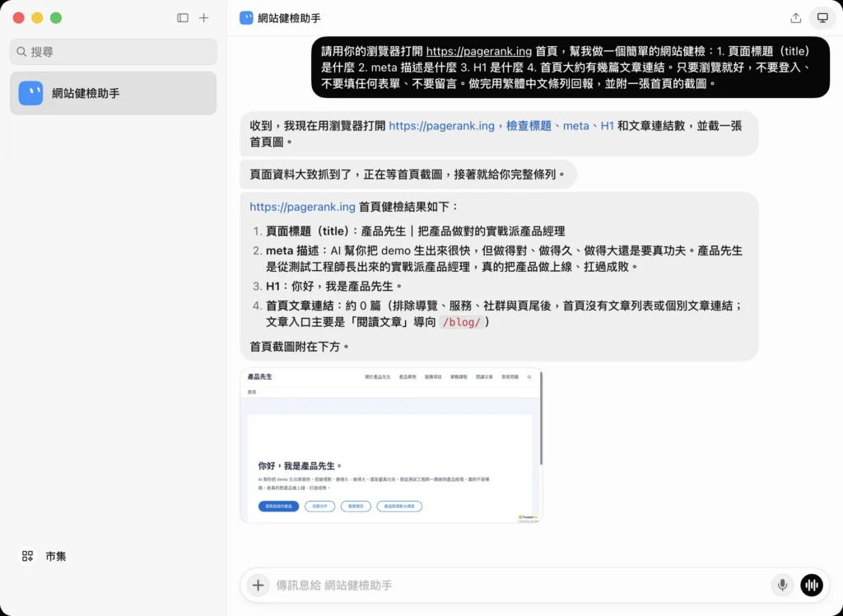843x616 pixels.
Task: Open the 市集 label at the sidebar bottom
Action: (56, 556)
